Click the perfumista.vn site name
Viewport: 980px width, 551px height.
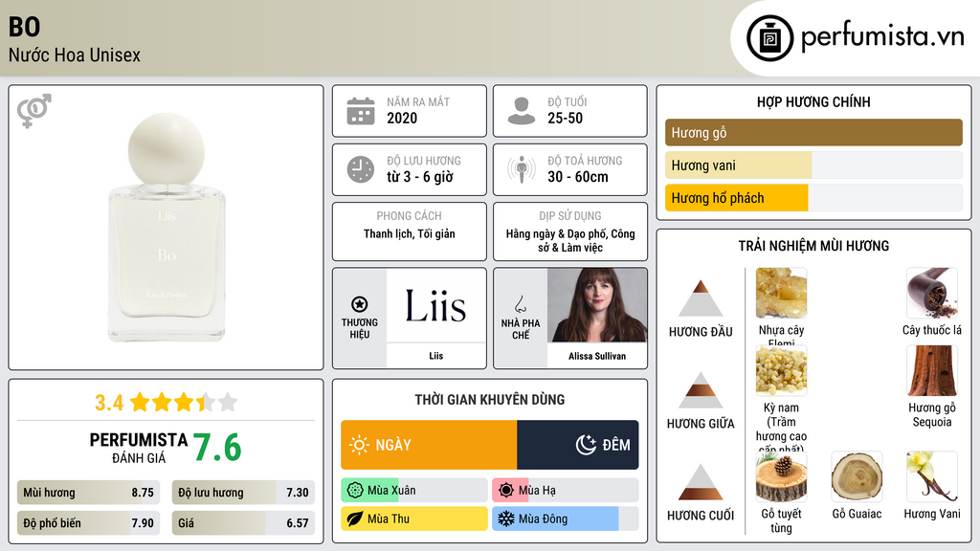881,36
